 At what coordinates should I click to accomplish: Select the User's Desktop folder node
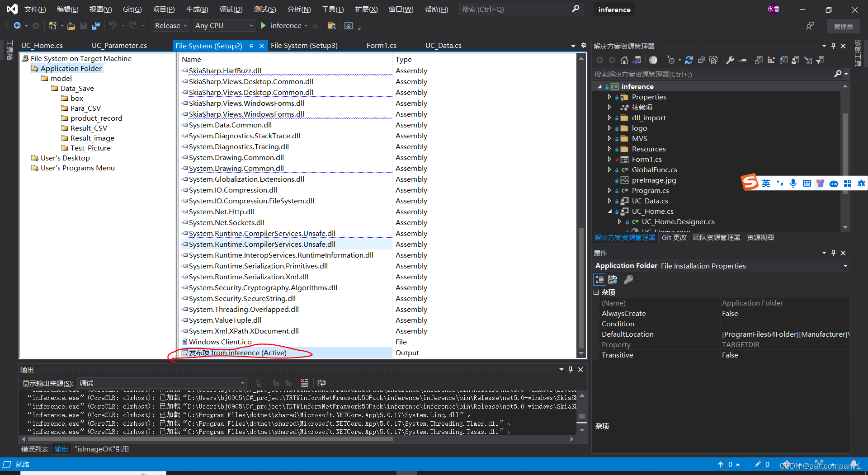tap(65, 158)
